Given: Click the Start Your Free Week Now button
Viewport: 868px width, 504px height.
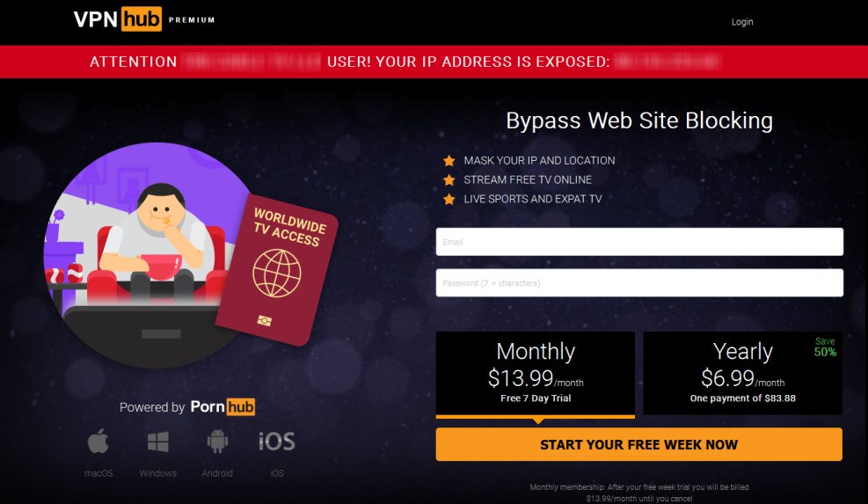Looking at the screenshot, I should click(x=638, y=444).
